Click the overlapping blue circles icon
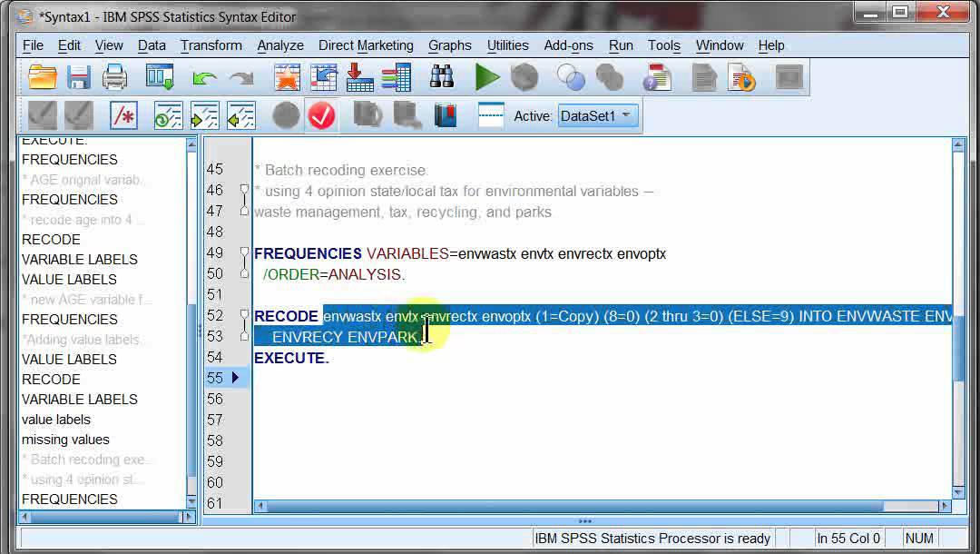 point(571,77)
